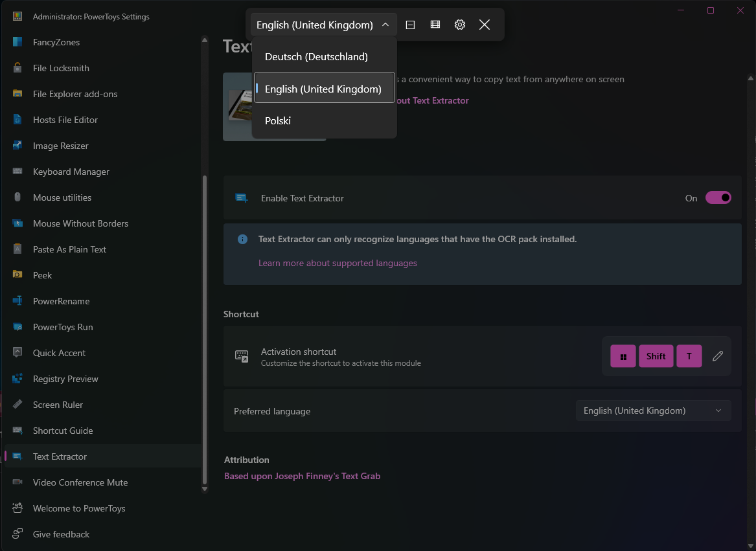Open the Preferred language dropdown
The image size is (756, 551).
pyautogui.click(x=653, y=410)
